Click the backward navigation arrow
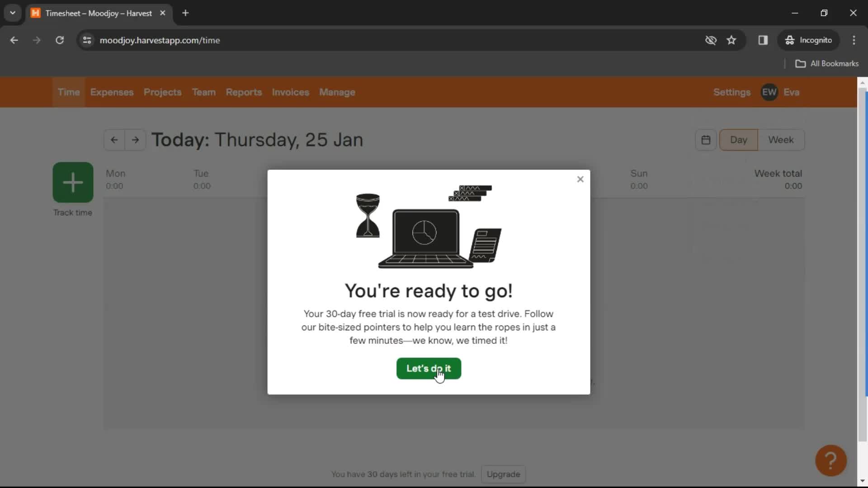This screenshot has height=488, width=868. (114, 140)
